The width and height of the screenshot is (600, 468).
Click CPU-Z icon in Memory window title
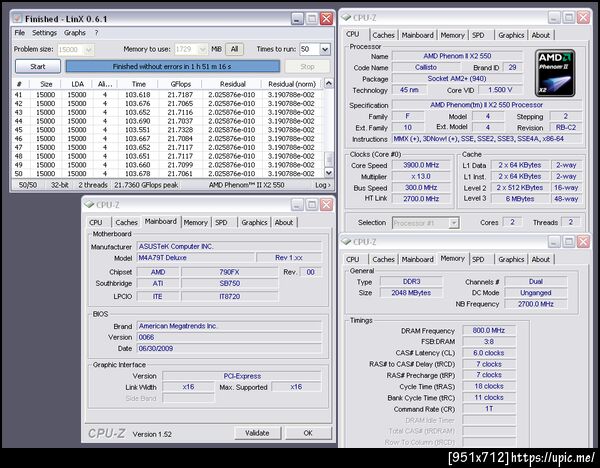click(x=346, y=241)
